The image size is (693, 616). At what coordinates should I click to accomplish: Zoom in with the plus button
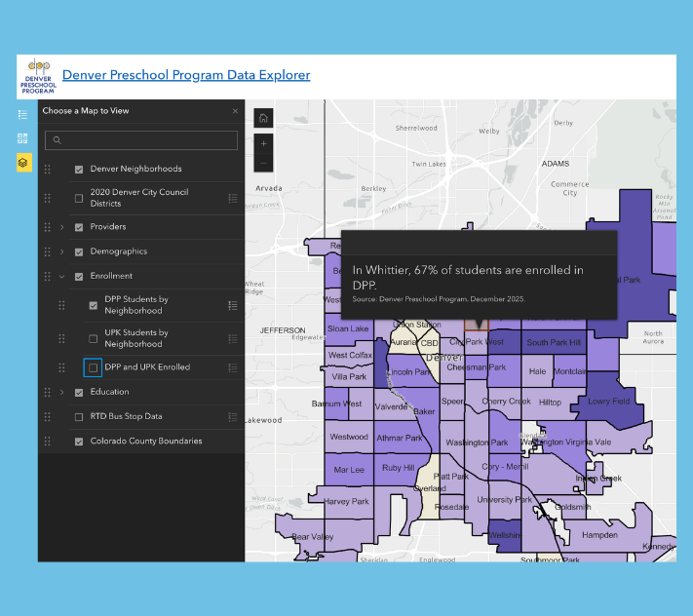pos(263,143)
